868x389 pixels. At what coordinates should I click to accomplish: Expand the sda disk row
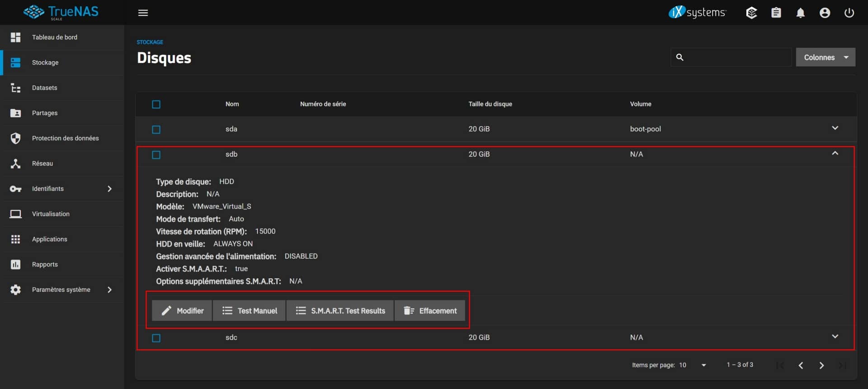[835, 128]
